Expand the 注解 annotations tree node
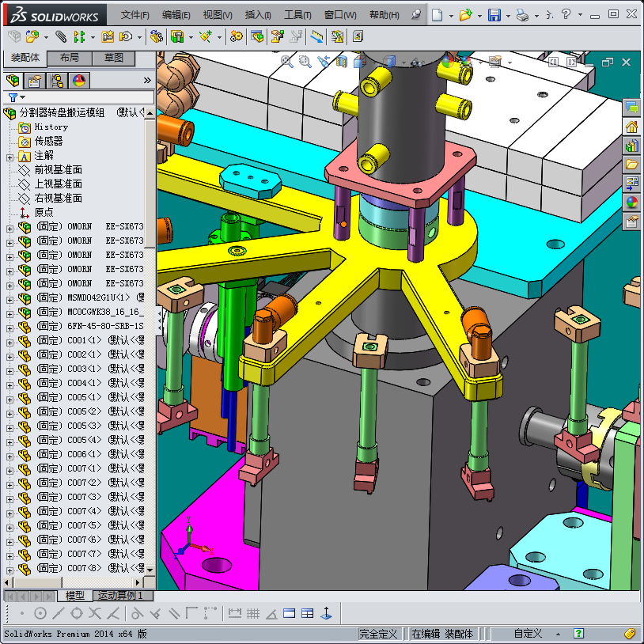This screenshot has height=644, width=644. click(x=9, y=157)
